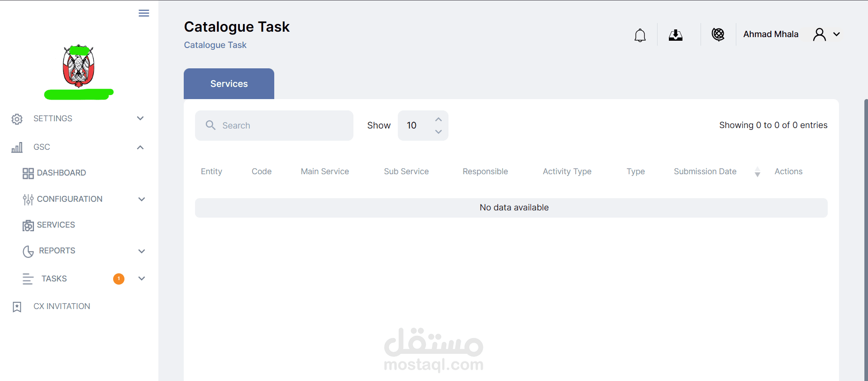Expand the Reports submenu chevron
The width and height of the screenshot is (868, 381).
point(142,251)
